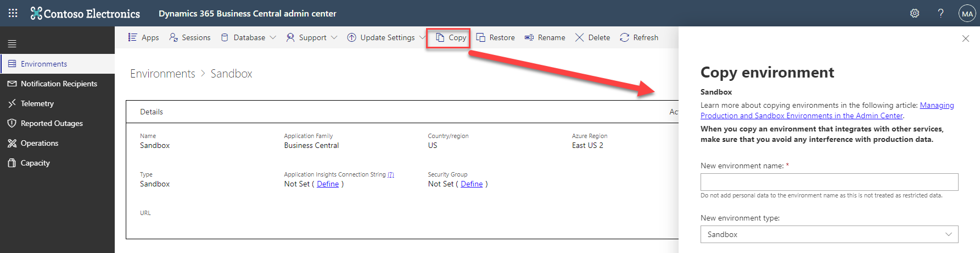
Task: Click the Apps toolbar button
Action: 143,37
